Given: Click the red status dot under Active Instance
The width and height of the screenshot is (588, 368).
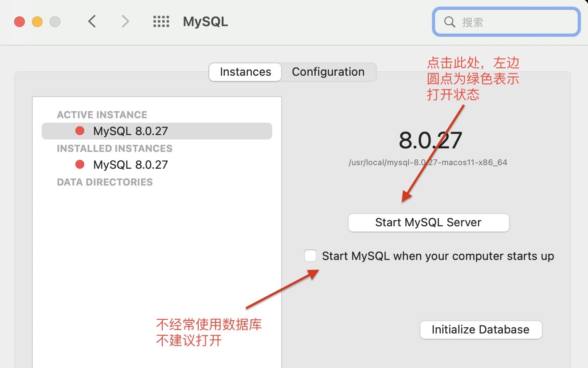Looking at the screenshot, I should [80, 131].
